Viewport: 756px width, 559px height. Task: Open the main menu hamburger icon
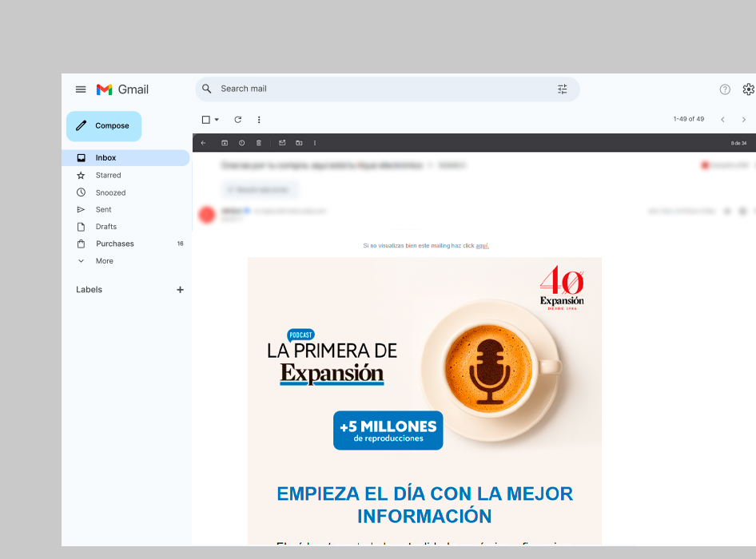click(x=81, y=89)
